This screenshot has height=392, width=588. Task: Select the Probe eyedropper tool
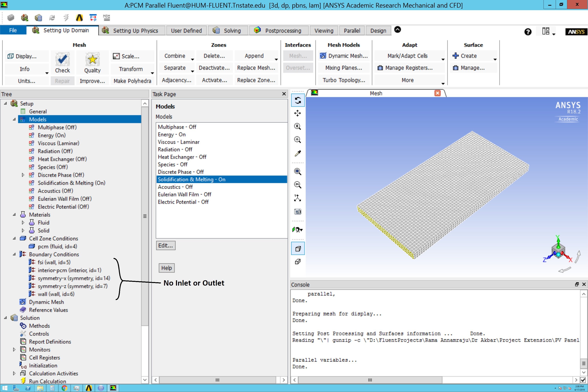coord(298,153)
